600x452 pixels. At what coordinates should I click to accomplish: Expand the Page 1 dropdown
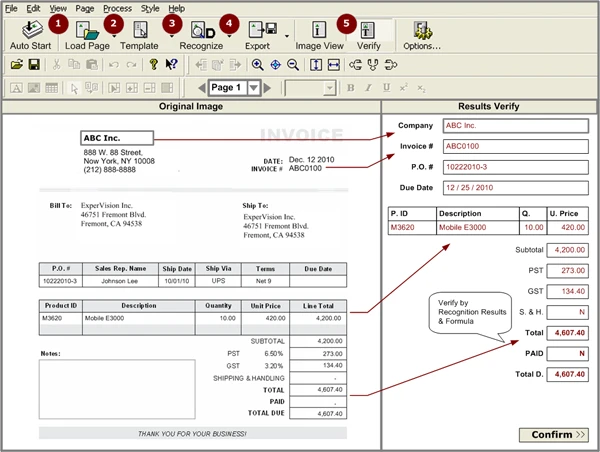coord(253,88)
